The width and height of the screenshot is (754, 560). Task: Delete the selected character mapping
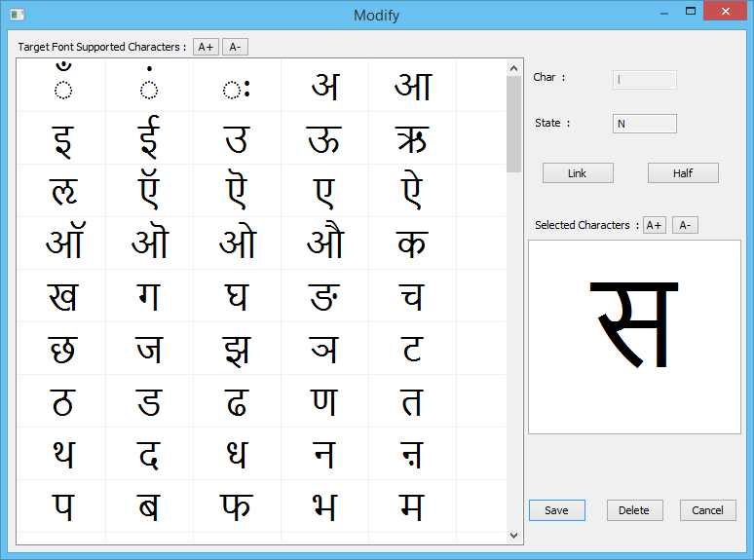[634, 510]
